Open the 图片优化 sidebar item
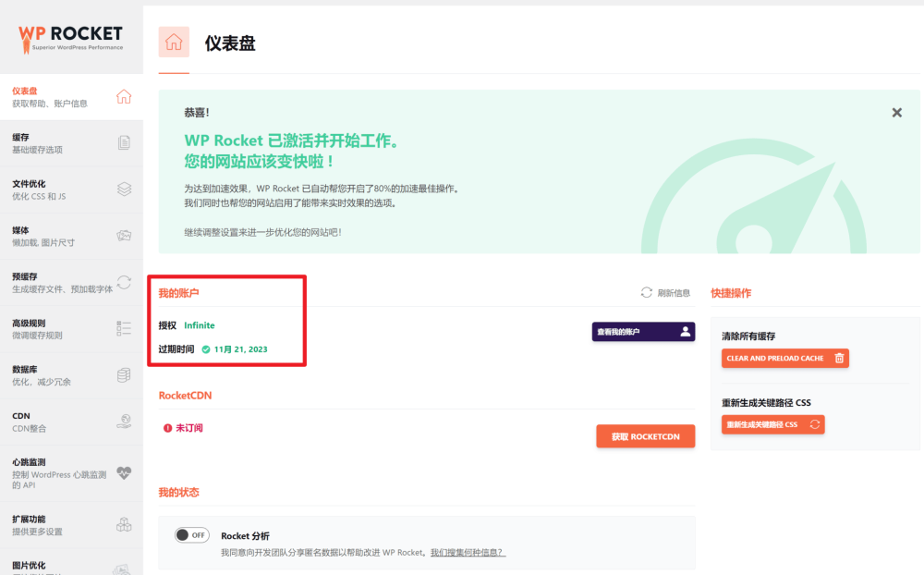The image size is (924, 575). click(x=71, y=562)
